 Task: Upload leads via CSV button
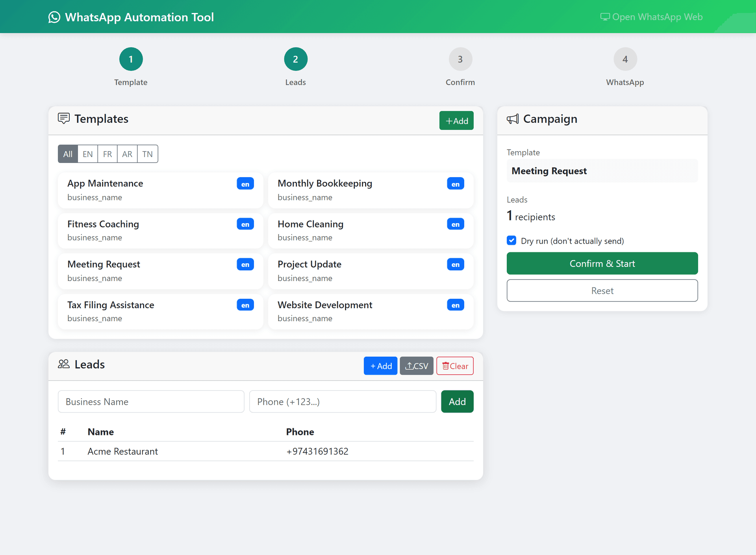417,366
